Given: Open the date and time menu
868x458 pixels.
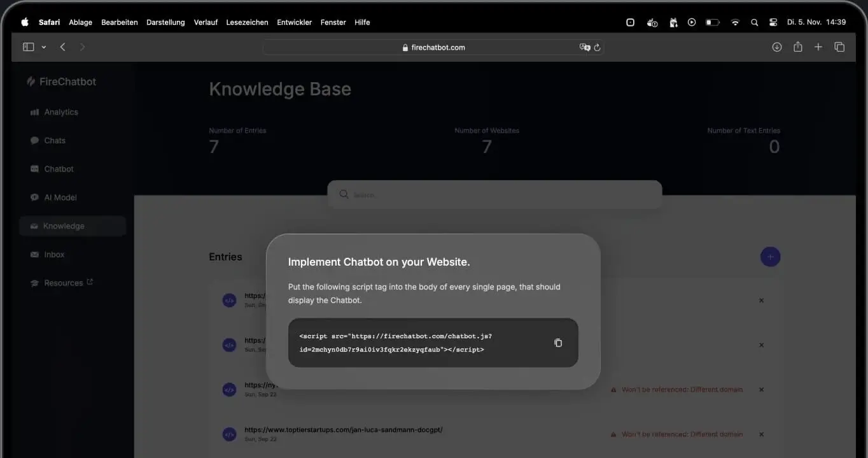Looking at the screenshot, I should point(816,22).
